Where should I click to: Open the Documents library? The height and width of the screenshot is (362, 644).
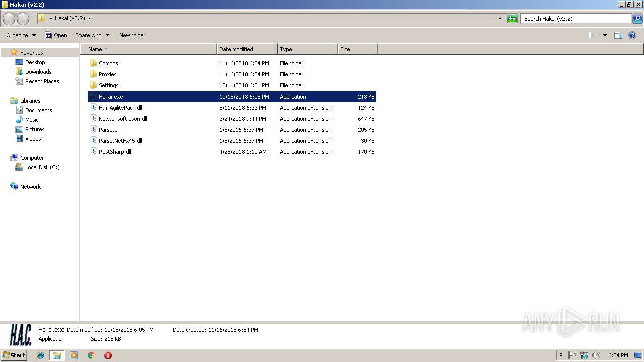(x=38, y=110)
